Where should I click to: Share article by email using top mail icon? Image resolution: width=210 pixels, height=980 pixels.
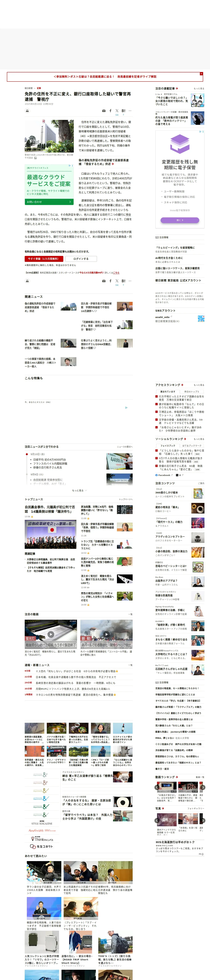pos(104,111)
